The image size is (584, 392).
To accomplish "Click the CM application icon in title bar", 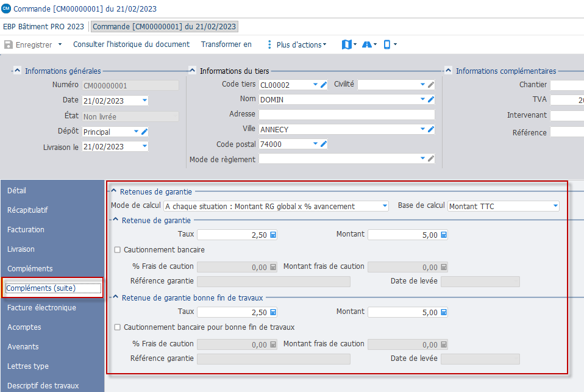I will tap(6, 8).
